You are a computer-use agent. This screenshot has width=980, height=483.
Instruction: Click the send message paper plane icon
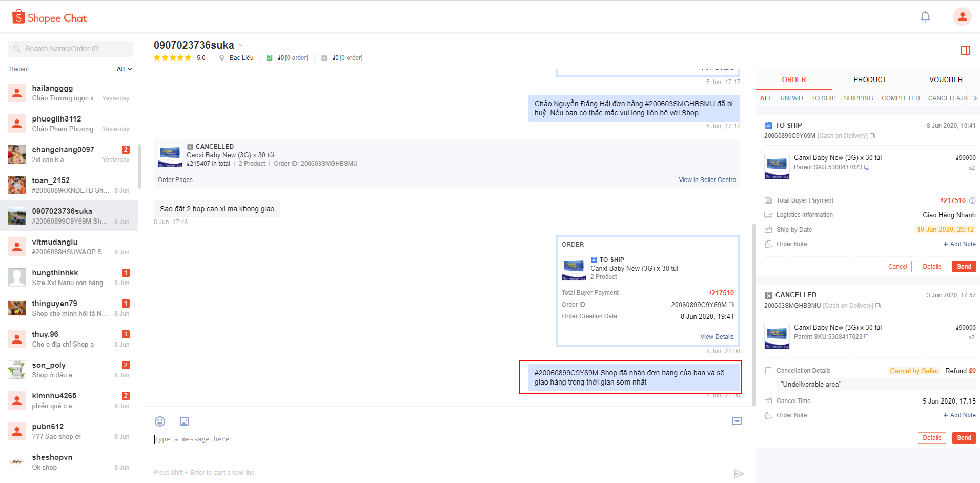click(739, 474)
